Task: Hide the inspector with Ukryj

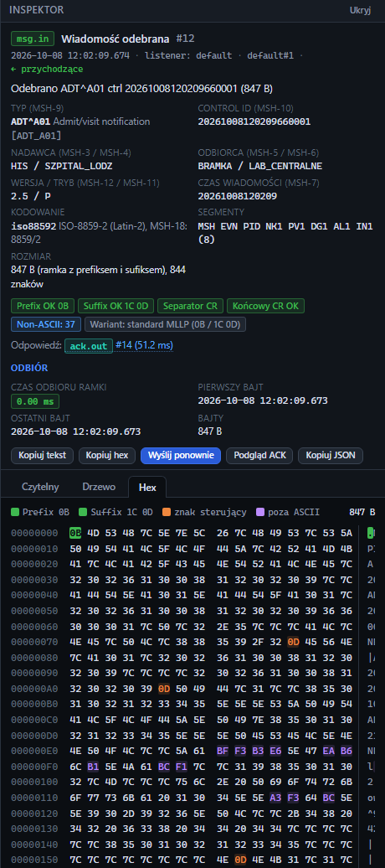Action: click(x=360, y=10)
